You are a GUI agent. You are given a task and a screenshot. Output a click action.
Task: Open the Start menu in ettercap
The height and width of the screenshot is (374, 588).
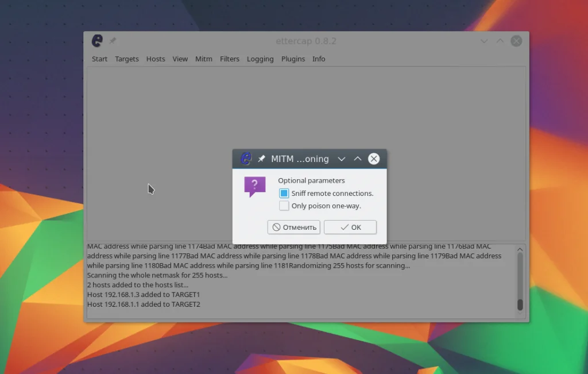pyautogui.click(x=99, y=59)
